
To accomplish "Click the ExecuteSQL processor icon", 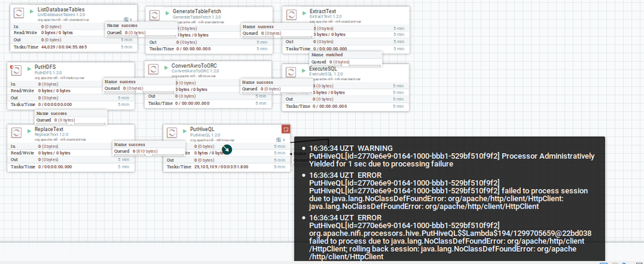I will tap(291, 72).
